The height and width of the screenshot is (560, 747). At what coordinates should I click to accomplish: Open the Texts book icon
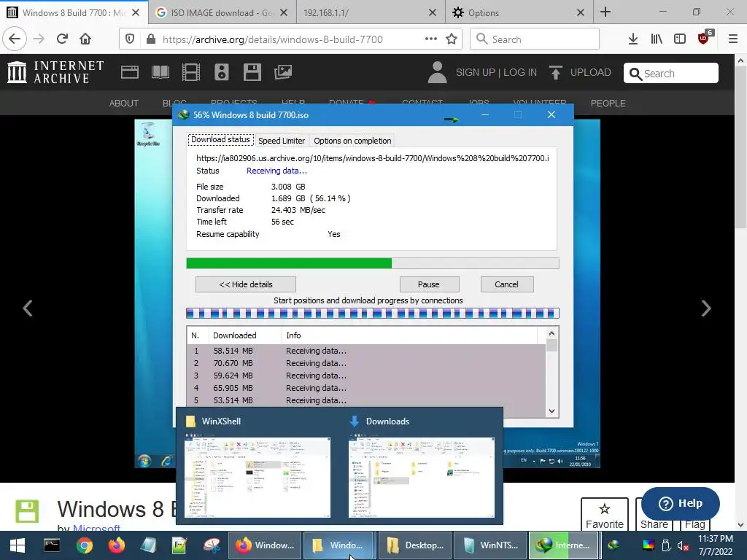pyautogui.click(x=160, y=72)
